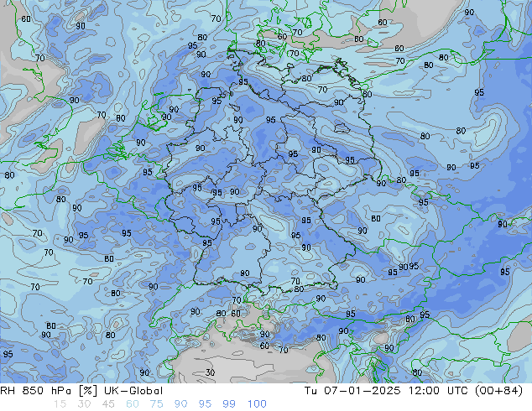Select the legend value 15

click(60, 404)
